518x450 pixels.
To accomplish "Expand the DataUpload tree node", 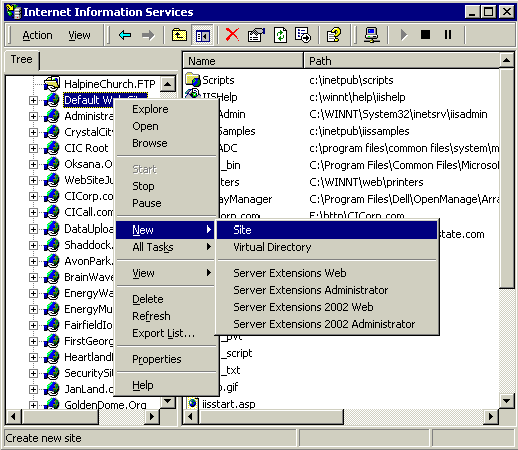I will click(33, 229).
